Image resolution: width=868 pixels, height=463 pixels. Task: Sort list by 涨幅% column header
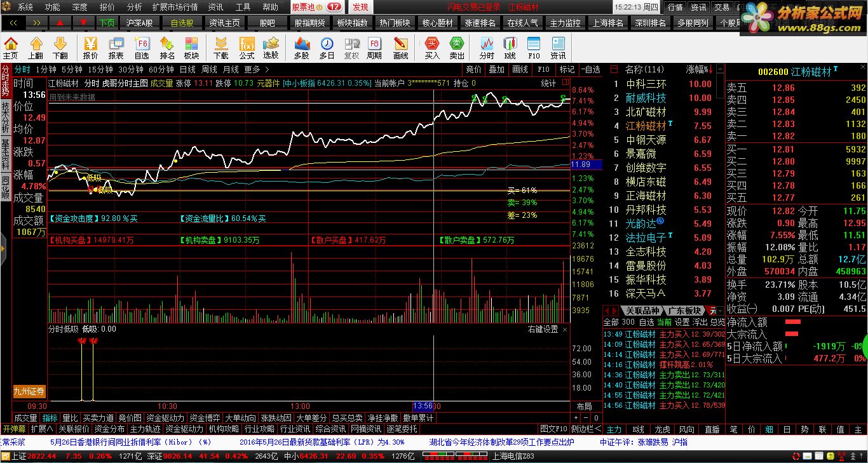(x=699, y=69)
